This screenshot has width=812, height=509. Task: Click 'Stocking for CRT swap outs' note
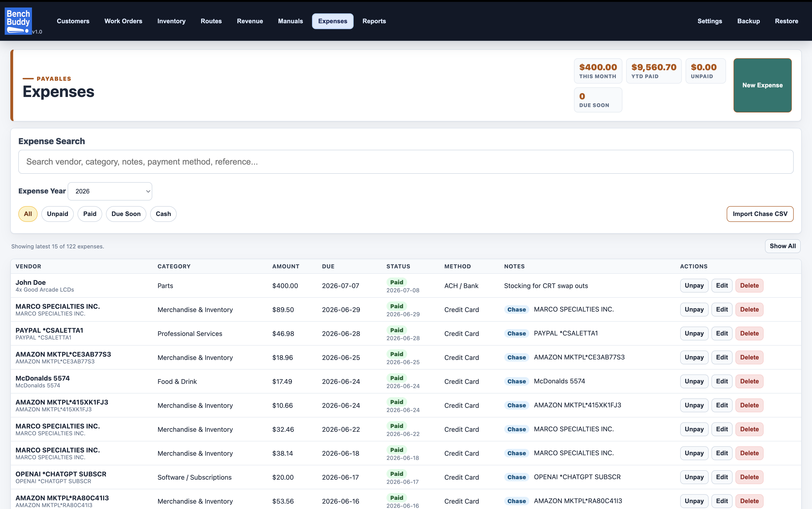pyautogui.click(x=546, y=286)
